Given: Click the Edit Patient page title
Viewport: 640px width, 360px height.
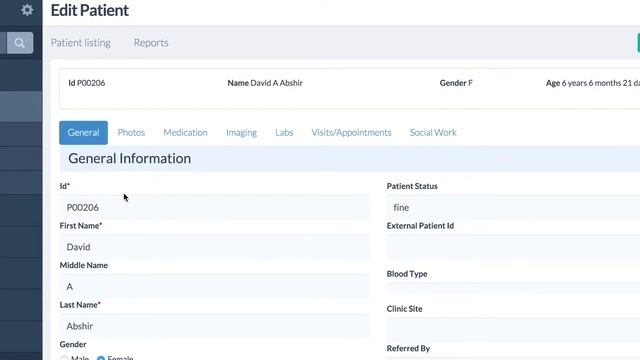Looking at the screenshot, I should [x=90, y=10].
